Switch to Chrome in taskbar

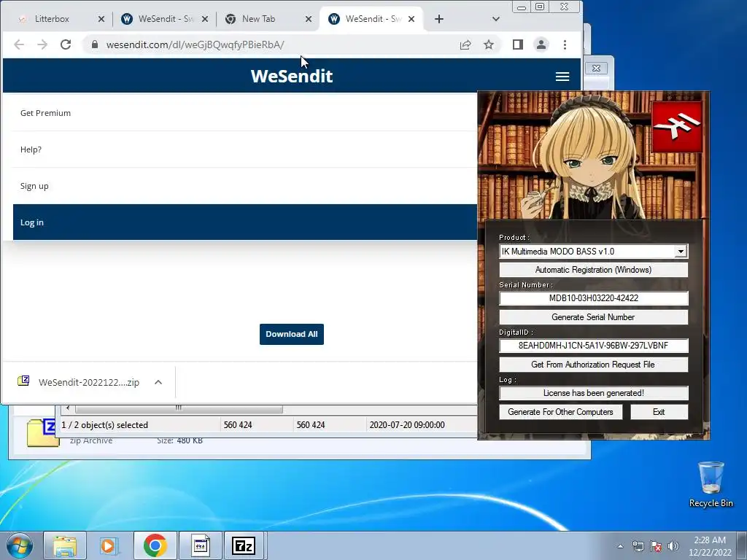point(155,545)
